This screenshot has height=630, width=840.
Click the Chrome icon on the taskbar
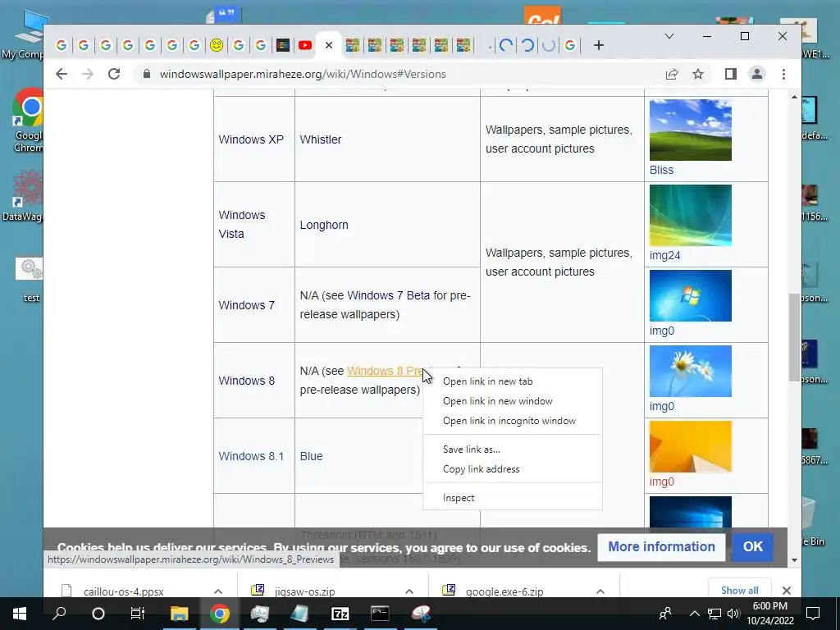point(219,614)
